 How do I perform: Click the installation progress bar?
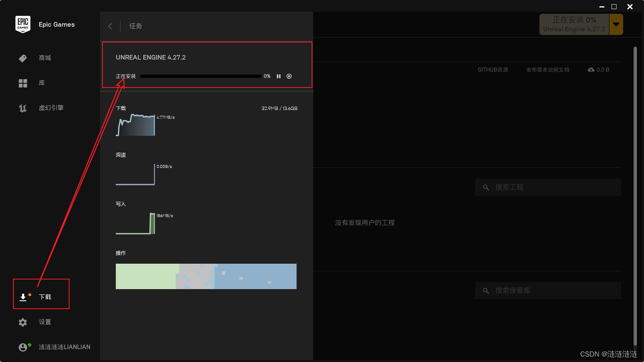point(201,76)
